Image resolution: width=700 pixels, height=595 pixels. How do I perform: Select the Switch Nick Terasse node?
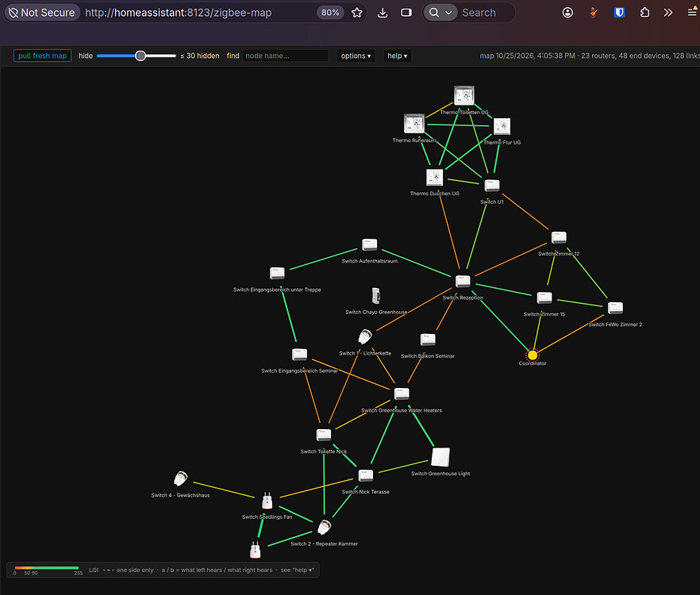click(365, 475)
